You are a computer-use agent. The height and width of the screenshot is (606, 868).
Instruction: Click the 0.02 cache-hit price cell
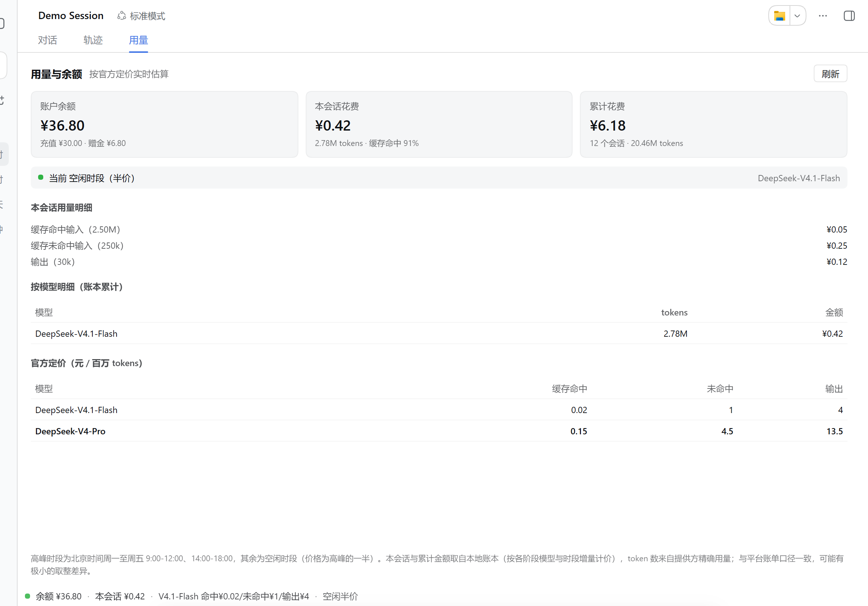point(579,410)
